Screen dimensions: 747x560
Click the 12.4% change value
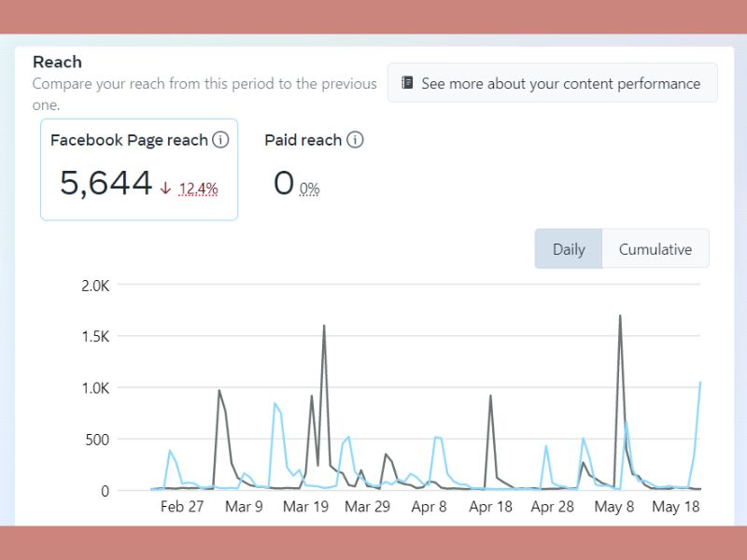(198, 189)
